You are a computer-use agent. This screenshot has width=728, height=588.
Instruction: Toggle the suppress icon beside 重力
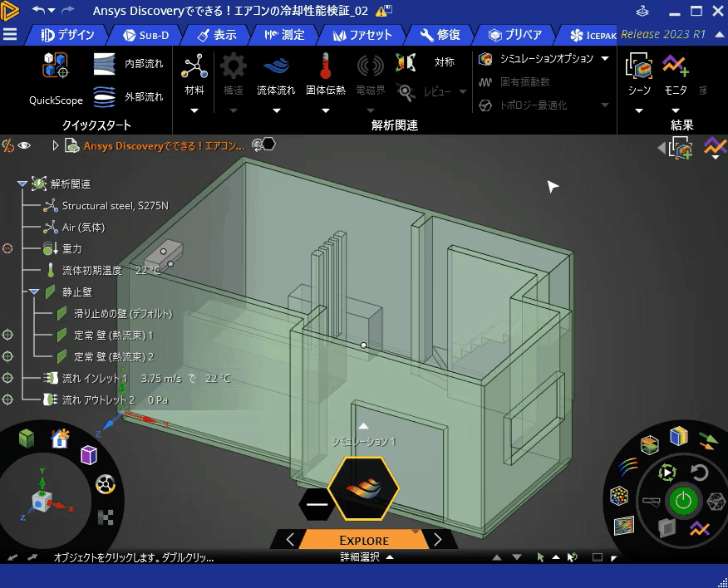[x=7, y=248]
